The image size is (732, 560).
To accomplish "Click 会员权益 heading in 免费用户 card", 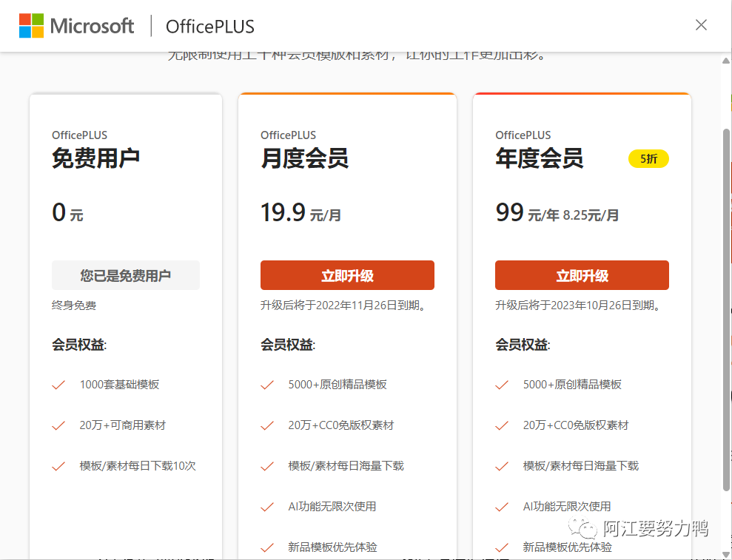I will point(79,345).
